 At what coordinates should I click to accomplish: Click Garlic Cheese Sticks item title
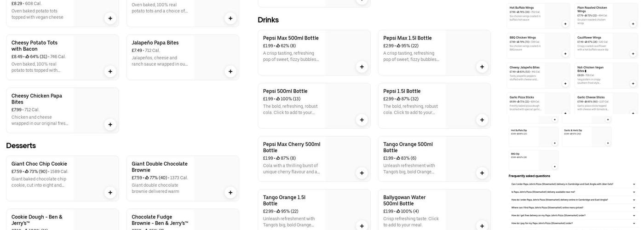(591, 98)
